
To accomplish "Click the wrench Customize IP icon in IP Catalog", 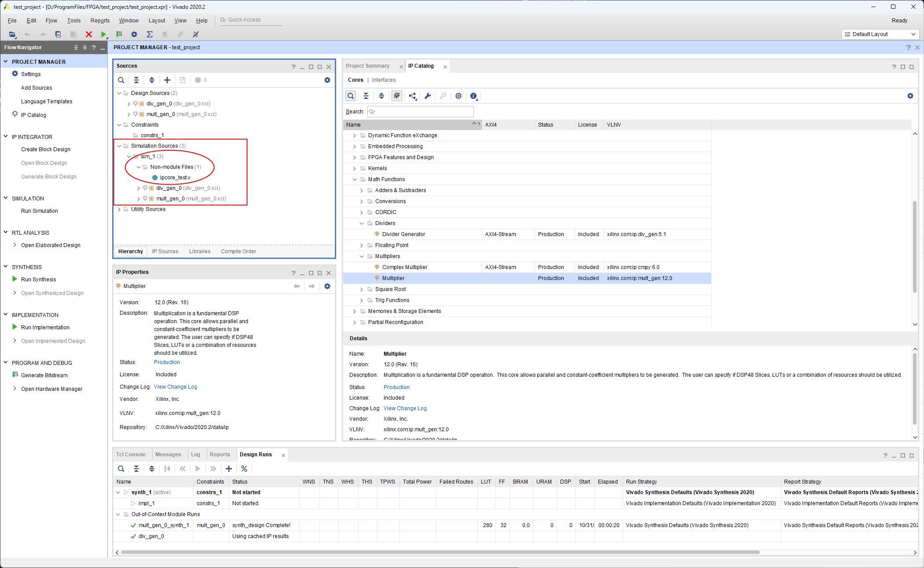I will (x=427, y=96).
